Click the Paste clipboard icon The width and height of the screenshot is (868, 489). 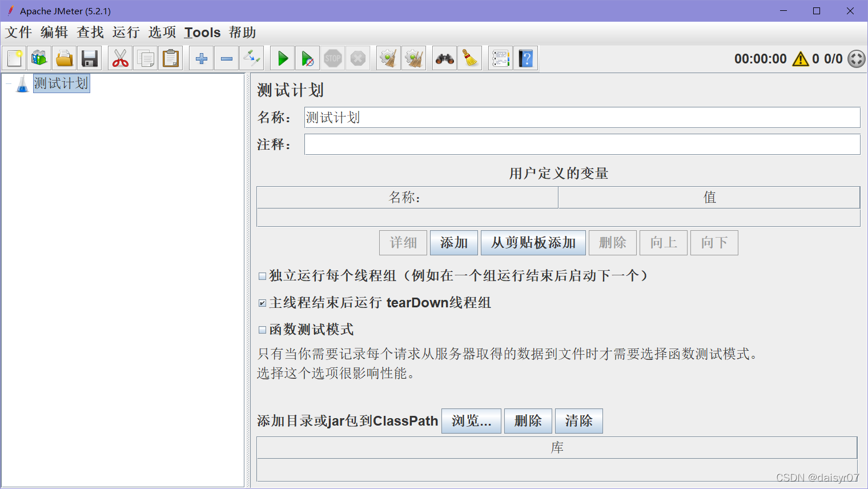click(x=171, y=58)
